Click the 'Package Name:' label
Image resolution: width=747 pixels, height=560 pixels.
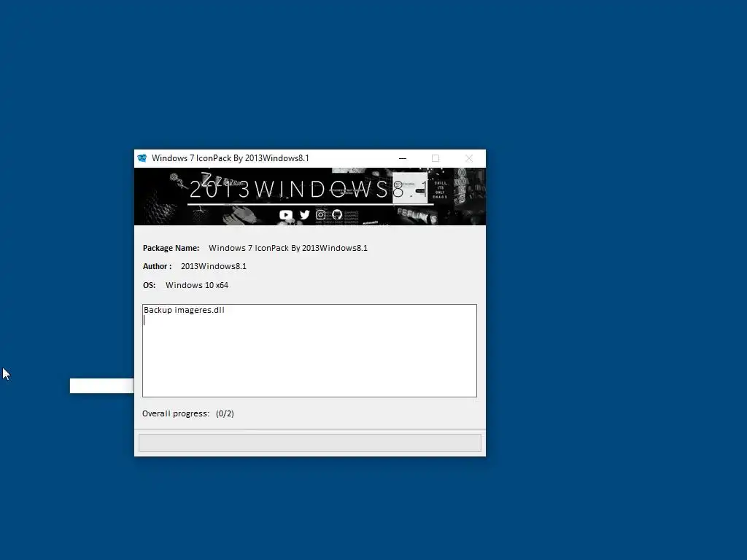tap(171, 248)
